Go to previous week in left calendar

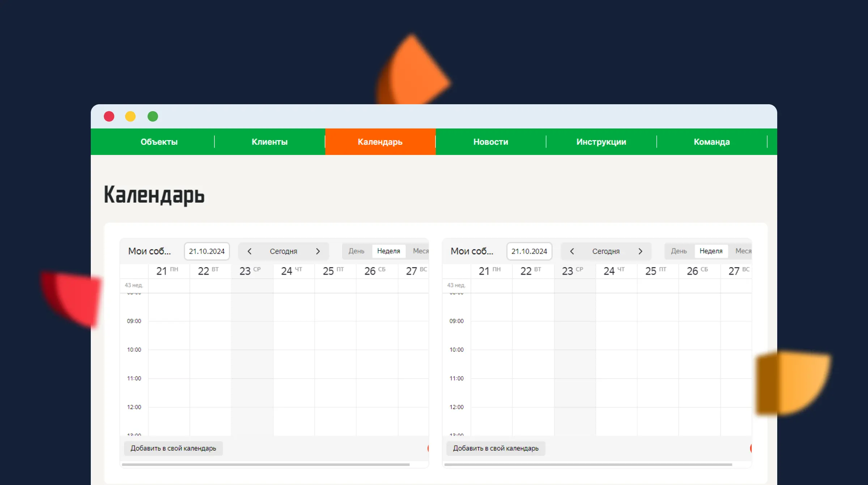tap(250, 251)
